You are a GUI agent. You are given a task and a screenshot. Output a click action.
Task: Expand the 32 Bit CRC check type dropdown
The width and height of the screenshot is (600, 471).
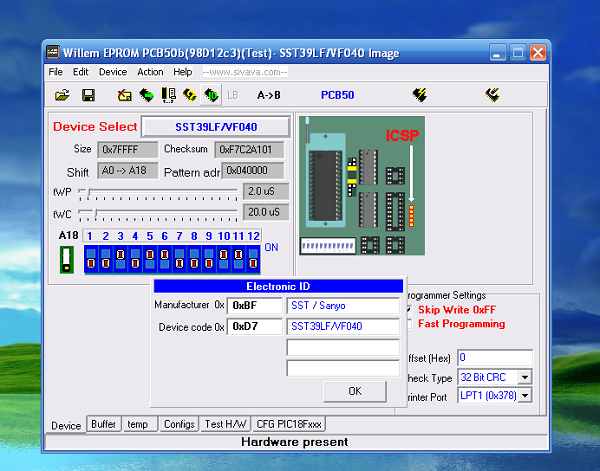(525, 378)
